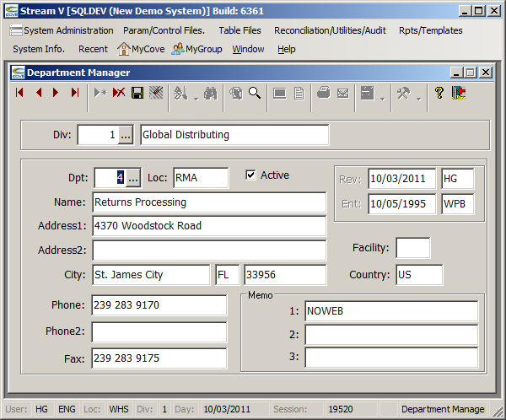The width and height of the screenshot is (506, 420).
Task: Click the magnifying glass search icon
Action: [x=255, y=93]
